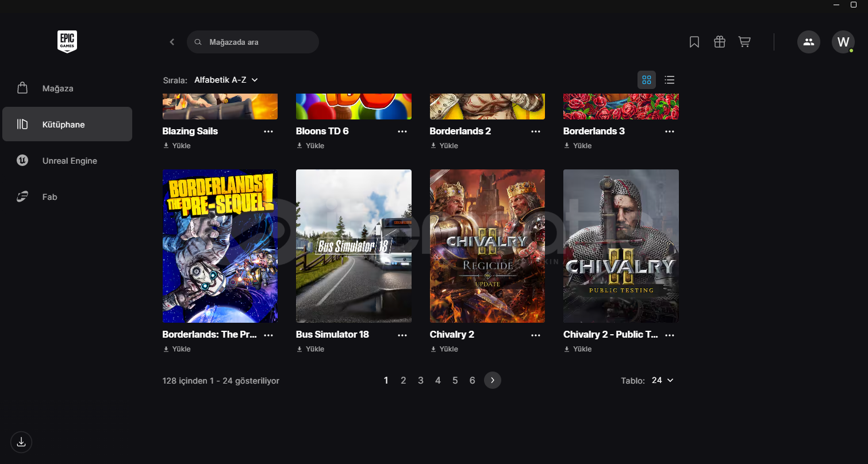Screen dimensions: 868x464
Task: Open the W profile avatar menu
Action: pos(843,42)
